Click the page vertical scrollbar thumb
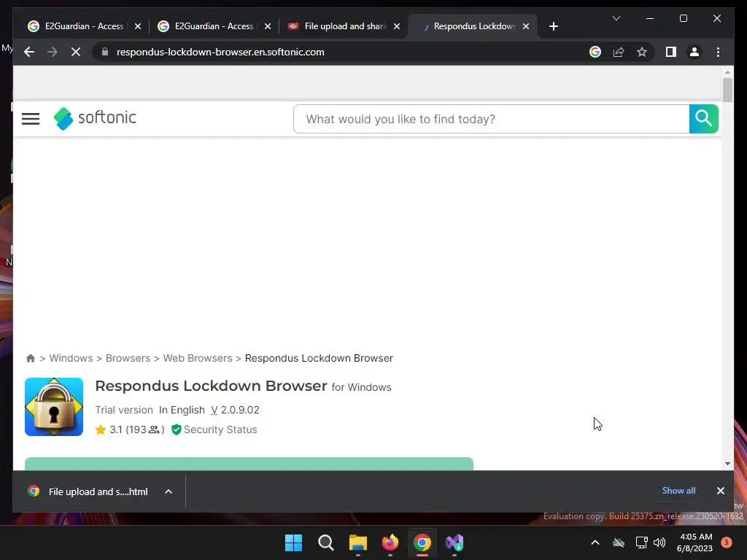This screenshot has height=560, width=747. [x=727, y=90]
